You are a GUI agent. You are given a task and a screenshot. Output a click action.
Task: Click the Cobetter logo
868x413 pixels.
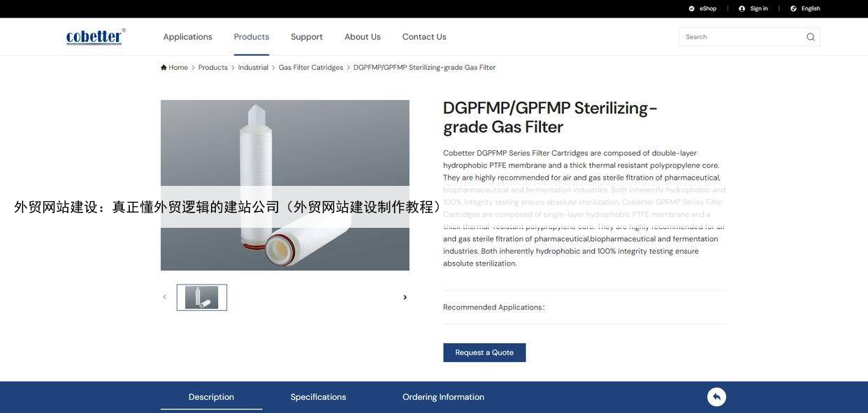point(96,36)
